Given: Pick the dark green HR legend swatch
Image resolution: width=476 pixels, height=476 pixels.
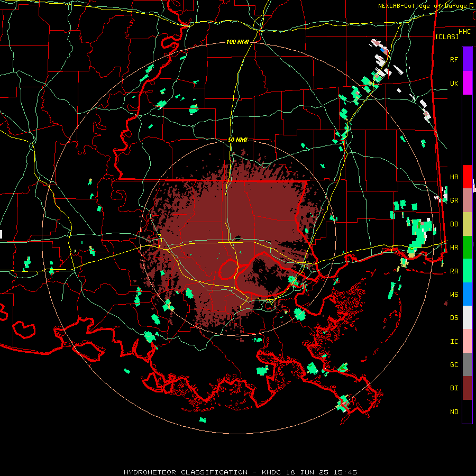Looking at the screenshot, I should click(467, 248).
